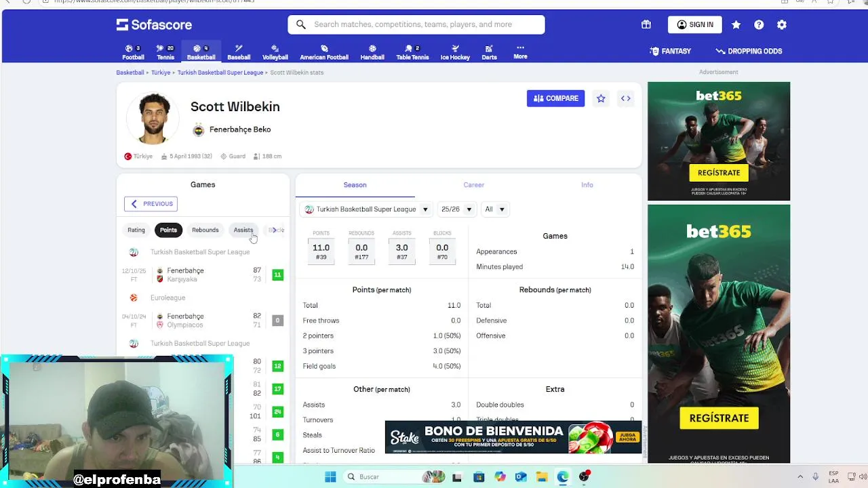Click REGÍSTRATE on the lower bet365 ad

tap(719, 418)
